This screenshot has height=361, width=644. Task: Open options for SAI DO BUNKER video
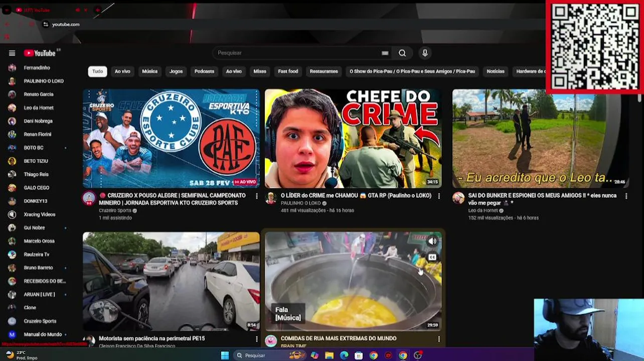[x=626, y=196]
